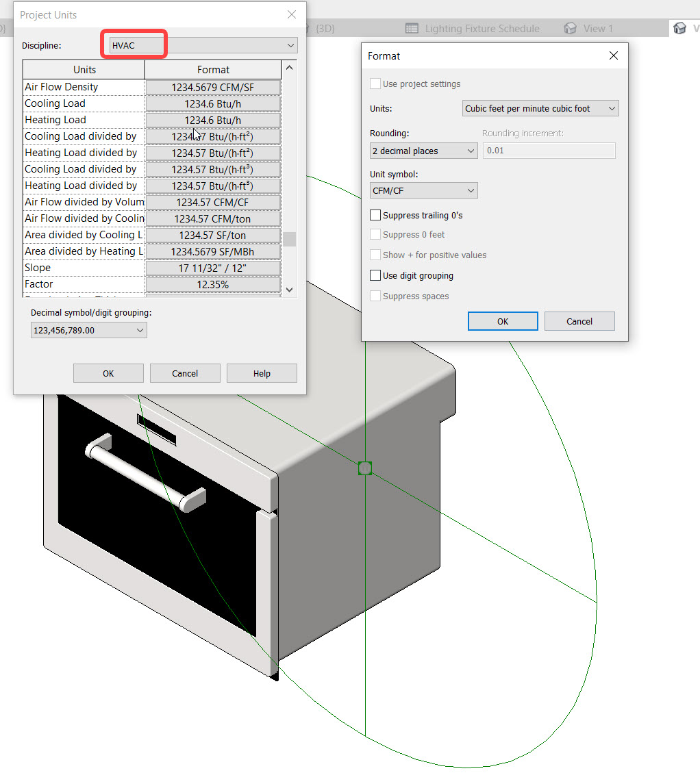Click the Format column header

[213, 70]
